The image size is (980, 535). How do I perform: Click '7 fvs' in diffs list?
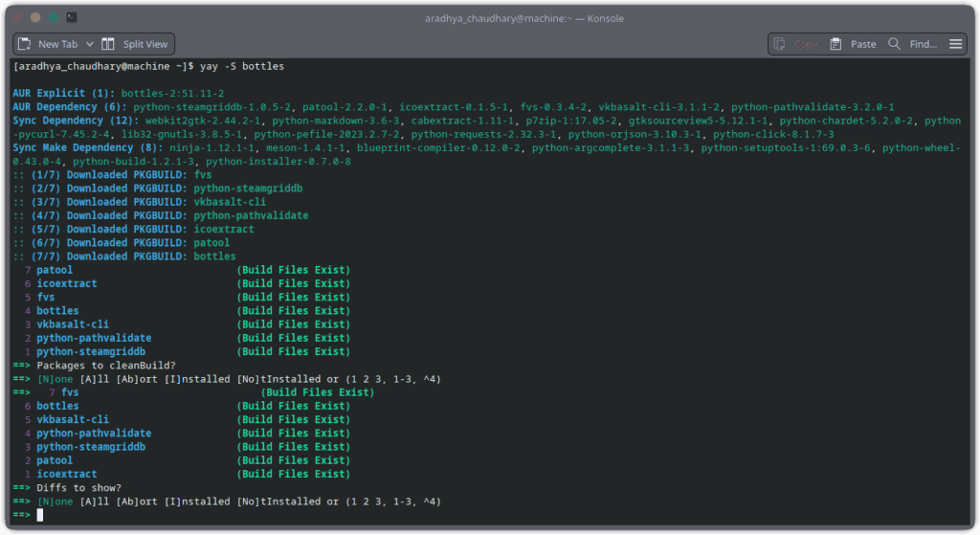pyautogui.click(x=64, y=392)
